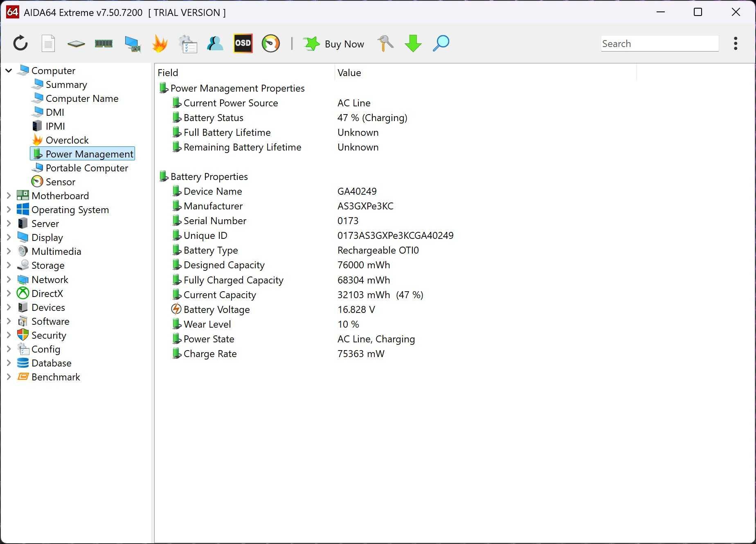Open the user profile toolbar icon
This screenshot has width=756, height=544.
click(x=215, y=43)
